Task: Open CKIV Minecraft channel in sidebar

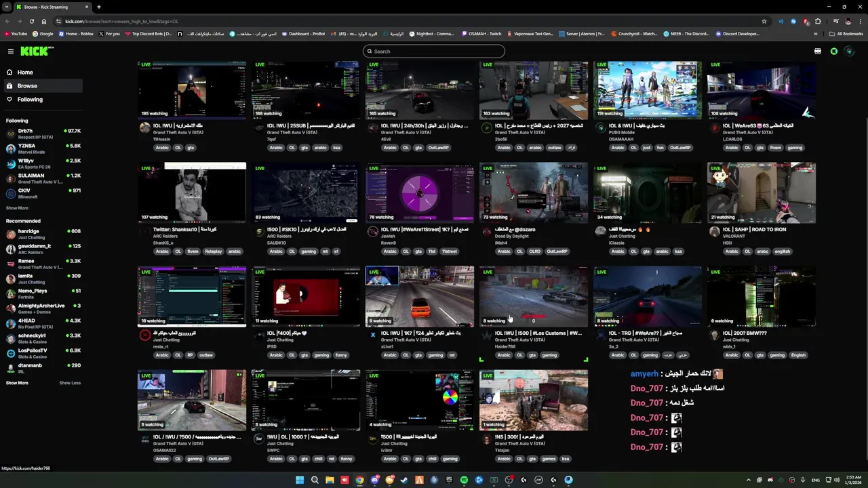Action: 42,193
